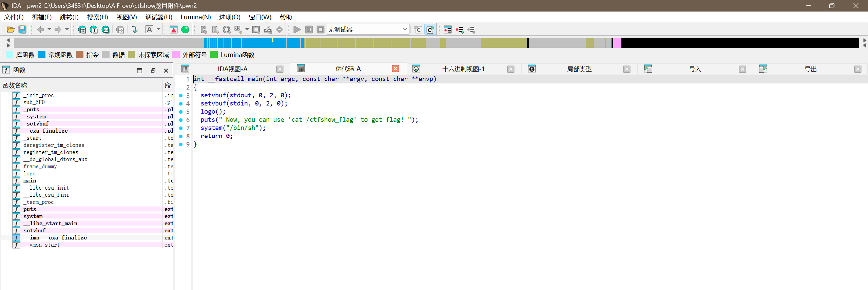Viewport: 868px width, 290px height.
Task: Toggle breakpoint dot on line 5
Action: pos(181,112)
